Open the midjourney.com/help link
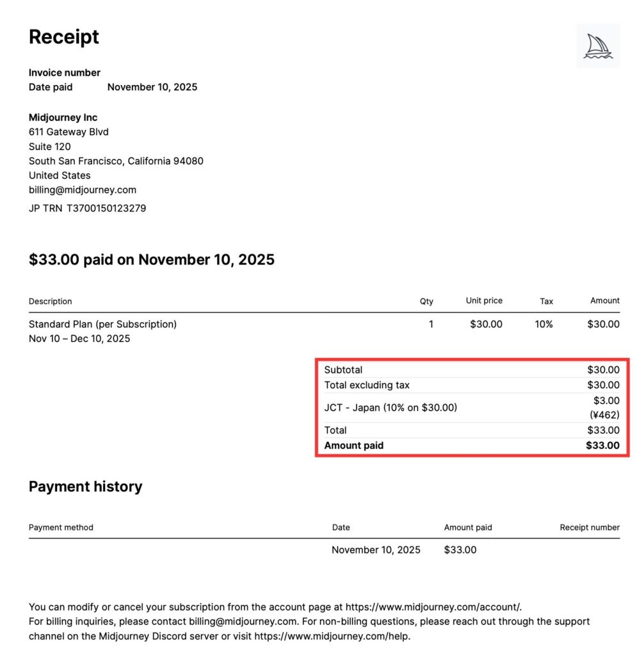This screenshot has height=656, width=644. tap(332, 636)
